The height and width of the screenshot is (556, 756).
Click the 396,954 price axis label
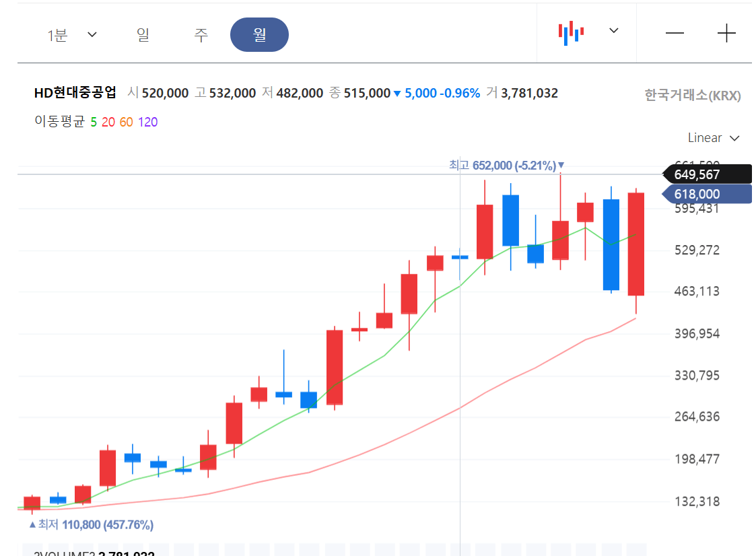pyautogui.click(x=697, y=333)
